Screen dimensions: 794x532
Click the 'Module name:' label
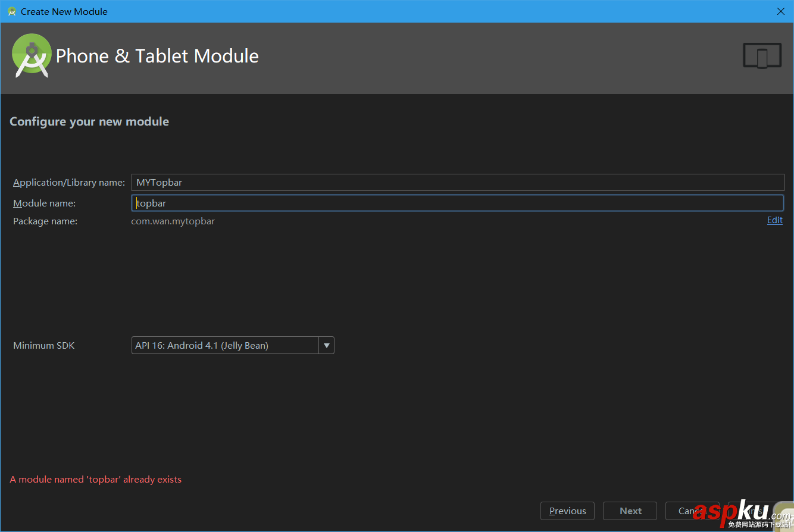pyautogui.click(x=45, y=204)
